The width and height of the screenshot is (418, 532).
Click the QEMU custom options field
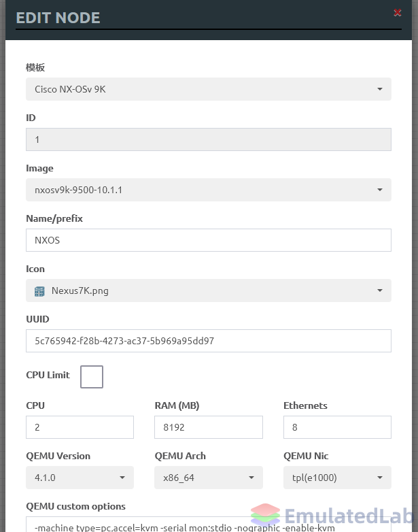[209, 525]
